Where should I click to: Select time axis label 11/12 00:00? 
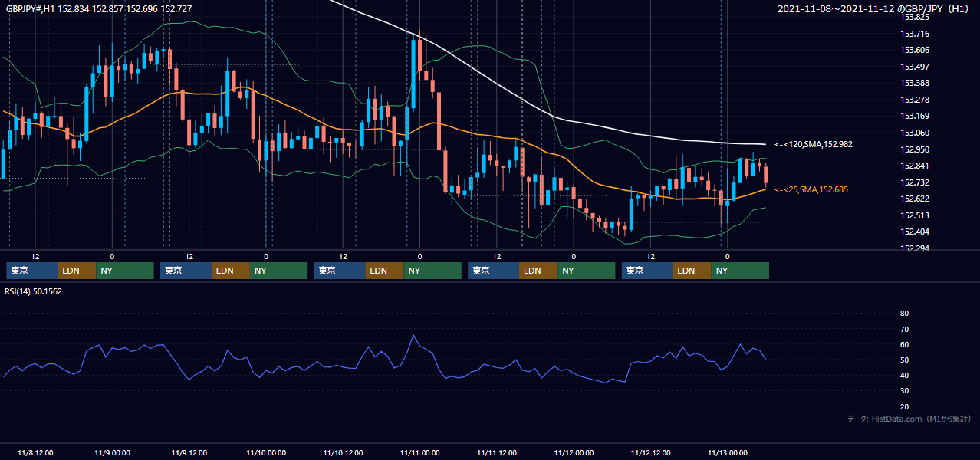(574, 452)
